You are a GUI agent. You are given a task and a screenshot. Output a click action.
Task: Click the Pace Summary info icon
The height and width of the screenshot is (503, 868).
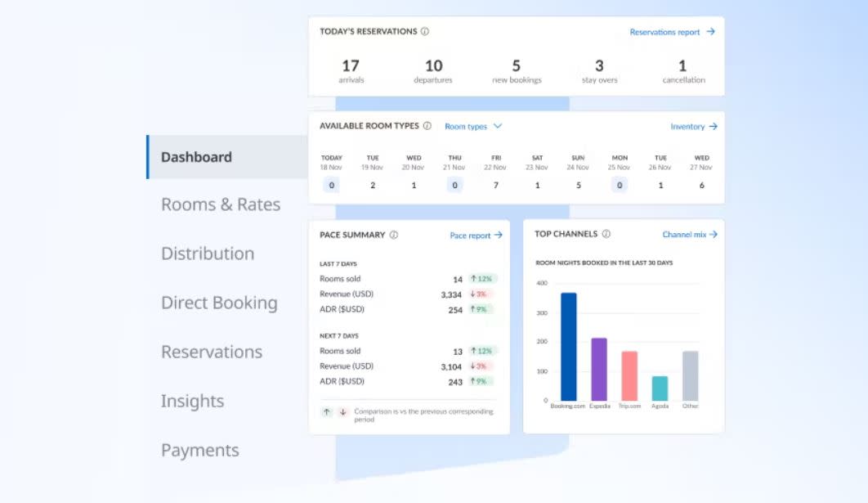(x=393, y=235)
